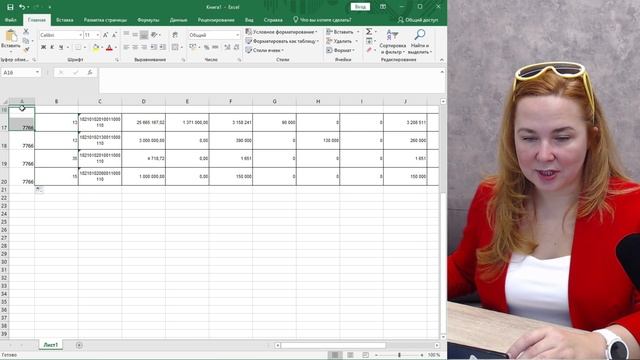
Task: Click into the formula bar input
Action: point(269,80)
